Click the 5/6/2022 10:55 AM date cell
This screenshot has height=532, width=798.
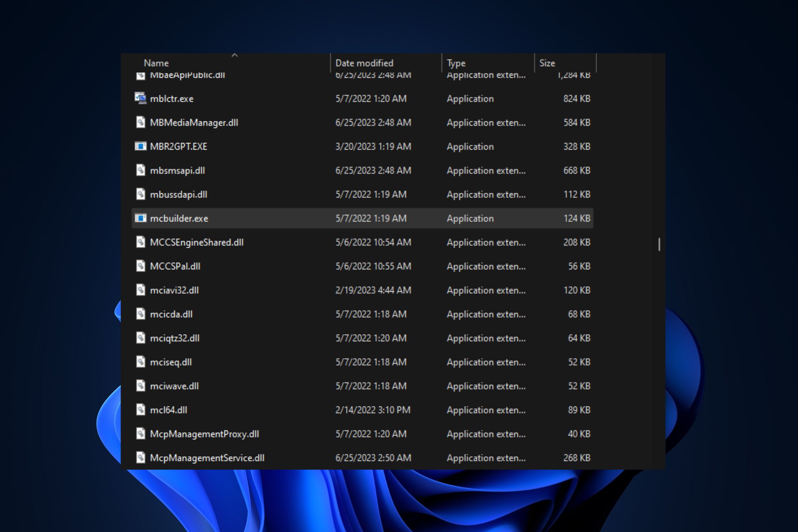point(373,266)
